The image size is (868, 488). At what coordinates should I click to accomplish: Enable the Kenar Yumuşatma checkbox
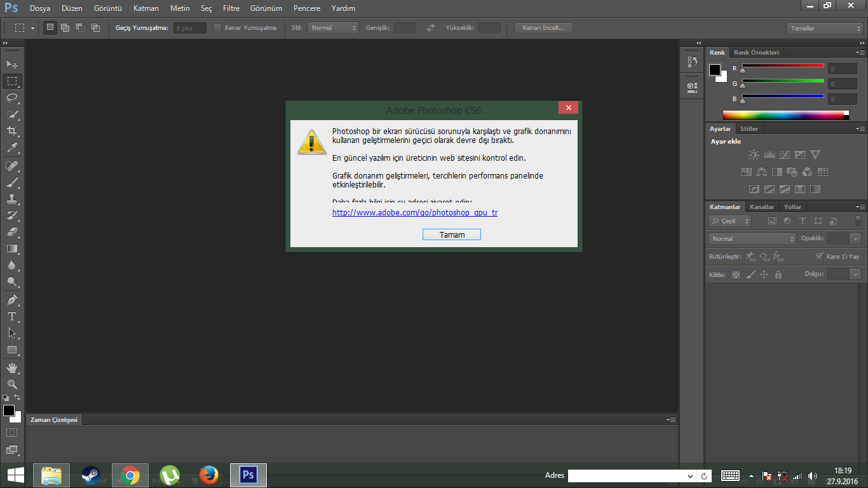[217, 28]
